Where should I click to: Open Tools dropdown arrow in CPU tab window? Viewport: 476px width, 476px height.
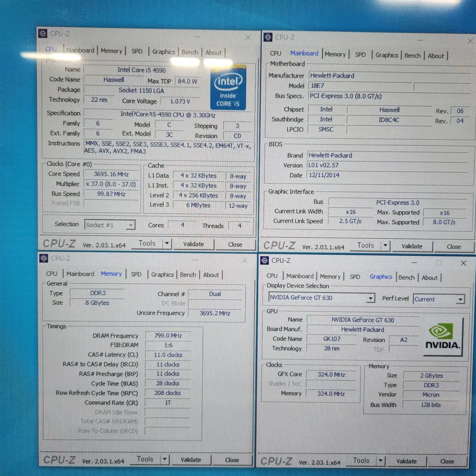[x=167, y=244]
